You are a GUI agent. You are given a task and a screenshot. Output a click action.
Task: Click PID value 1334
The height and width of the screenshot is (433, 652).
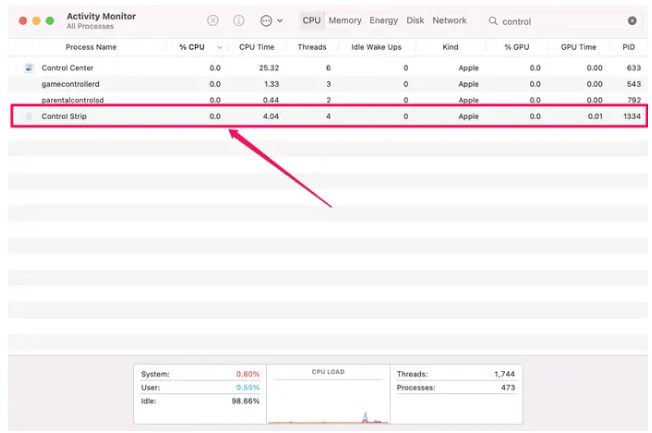[x=632, y=116]
